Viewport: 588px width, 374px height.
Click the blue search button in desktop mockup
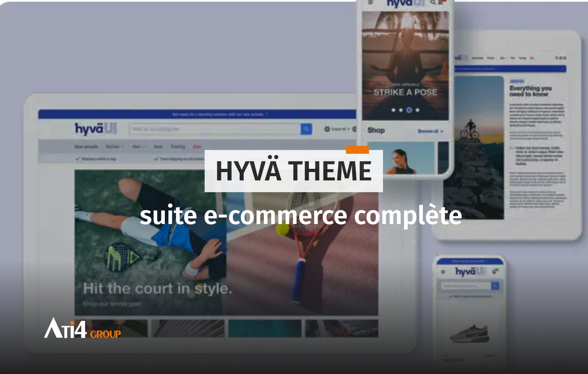(306, 129)
